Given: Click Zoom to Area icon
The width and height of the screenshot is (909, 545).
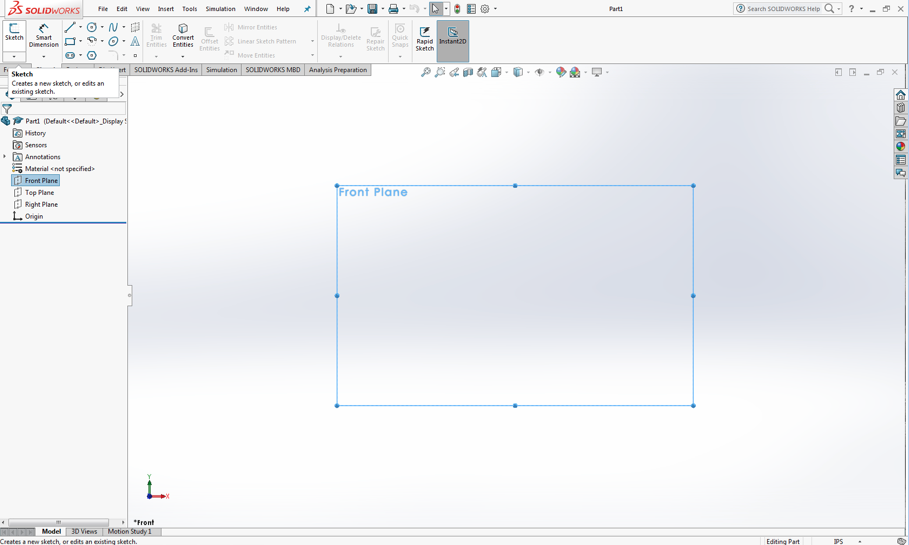Looking at the screenshot, I should tap(440, 72).
